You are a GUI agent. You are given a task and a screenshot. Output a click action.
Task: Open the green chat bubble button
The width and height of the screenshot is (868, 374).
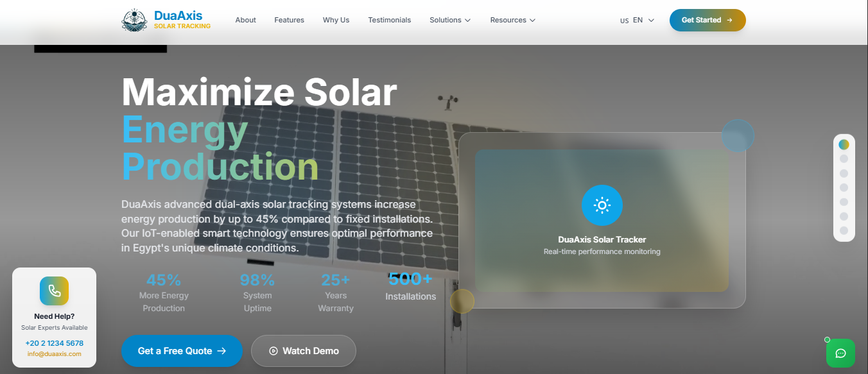(x=840, y=353)
